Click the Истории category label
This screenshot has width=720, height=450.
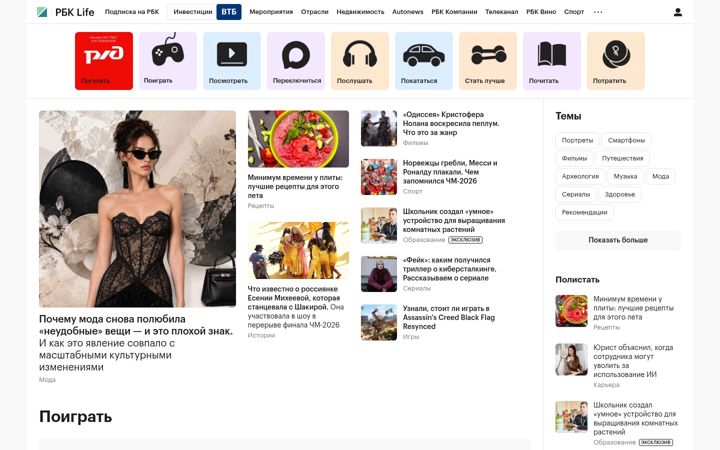(261, 335)
